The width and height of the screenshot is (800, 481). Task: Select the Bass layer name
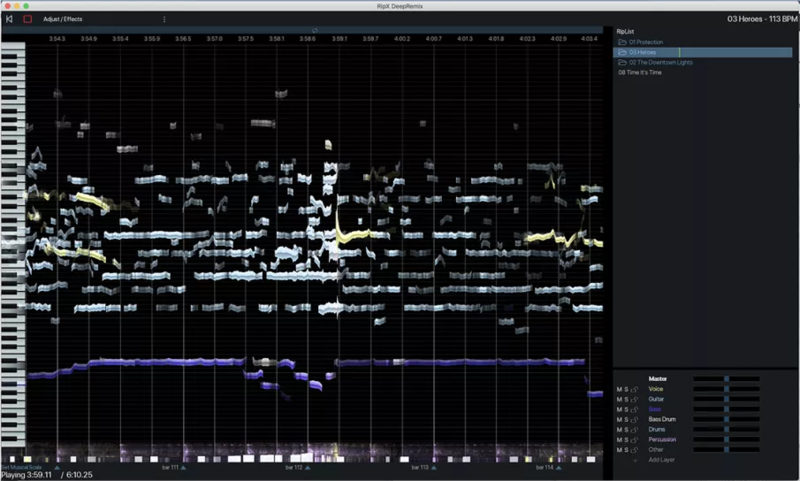point(654,409)
